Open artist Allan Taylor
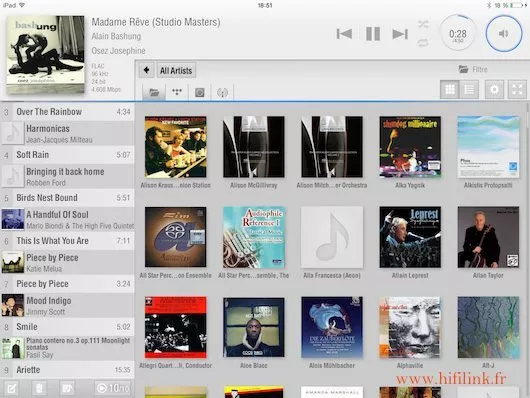 [488, 237]
